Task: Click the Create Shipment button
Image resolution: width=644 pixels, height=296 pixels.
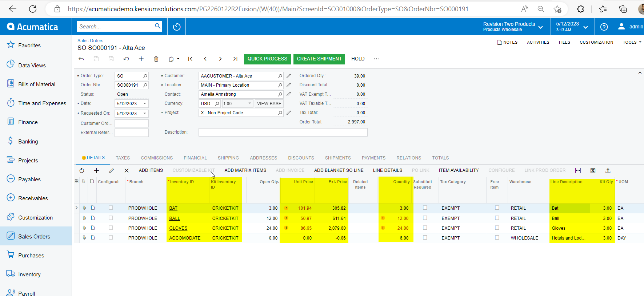Action: pos(319,59)
